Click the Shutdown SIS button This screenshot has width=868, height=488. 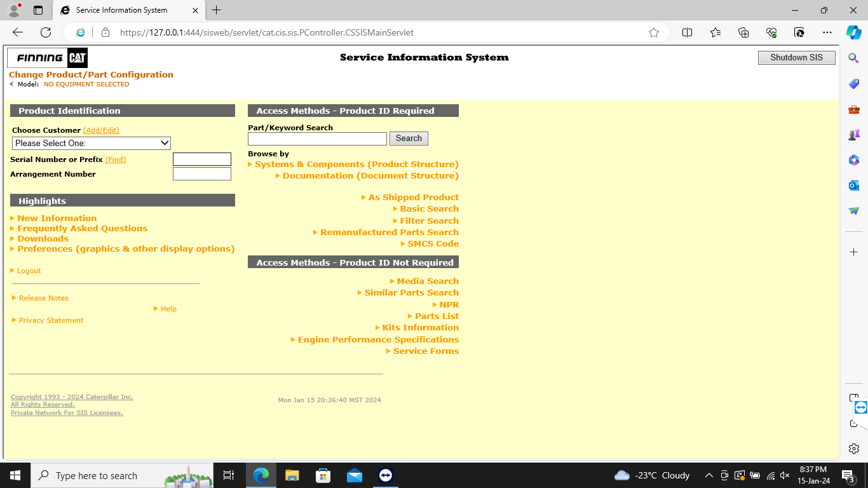click(797, 57)
